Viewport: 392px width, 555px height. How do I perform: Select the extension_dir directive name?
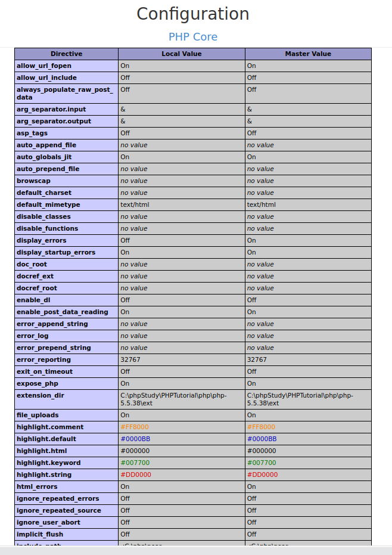click(x=41, y=395)
